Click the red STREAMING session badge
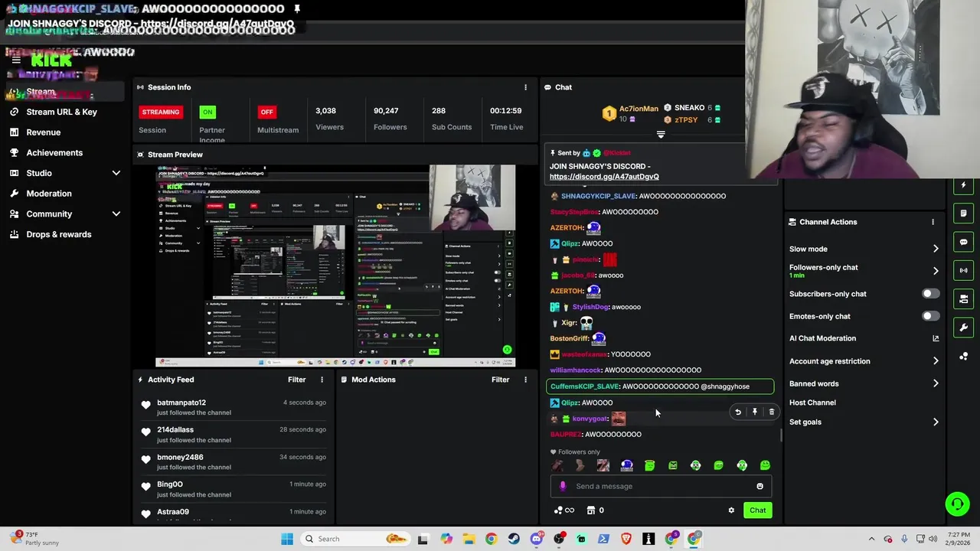The height and width of the screenshot is (551, 980). (160, 112)
